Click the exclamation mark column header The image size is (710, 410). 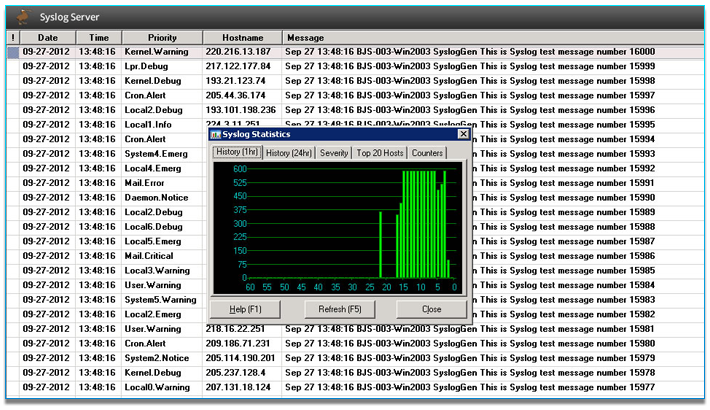coord(12,37)
